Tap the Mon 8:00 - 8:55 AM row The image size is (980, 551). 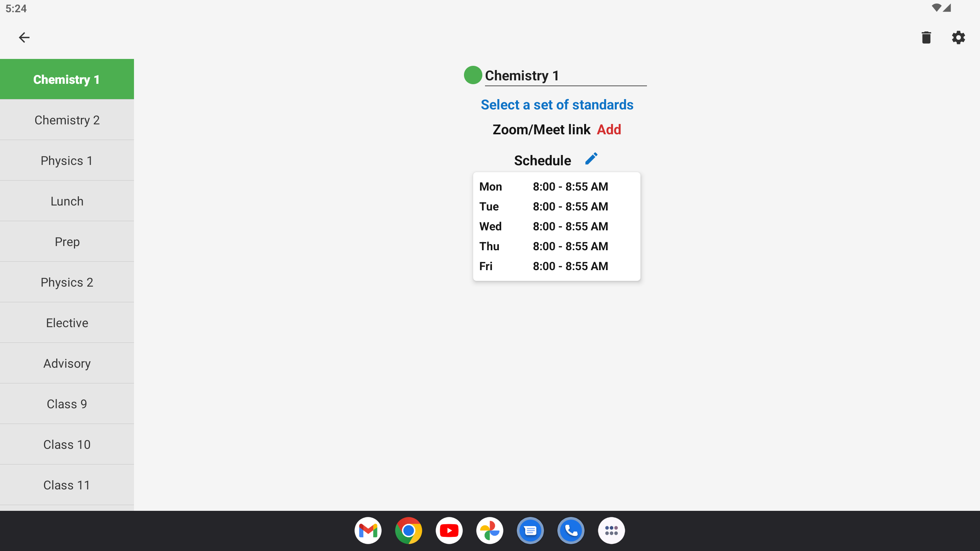pyautogui.click(x=557, y=187)
